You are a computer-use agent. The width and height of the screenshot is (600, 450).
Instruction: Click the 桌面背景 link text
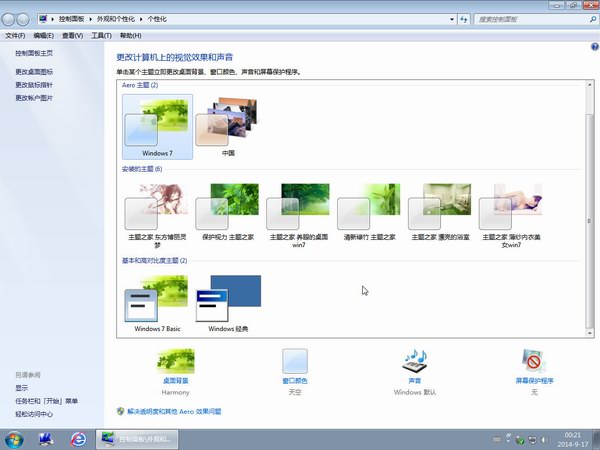tap(176, 381)
